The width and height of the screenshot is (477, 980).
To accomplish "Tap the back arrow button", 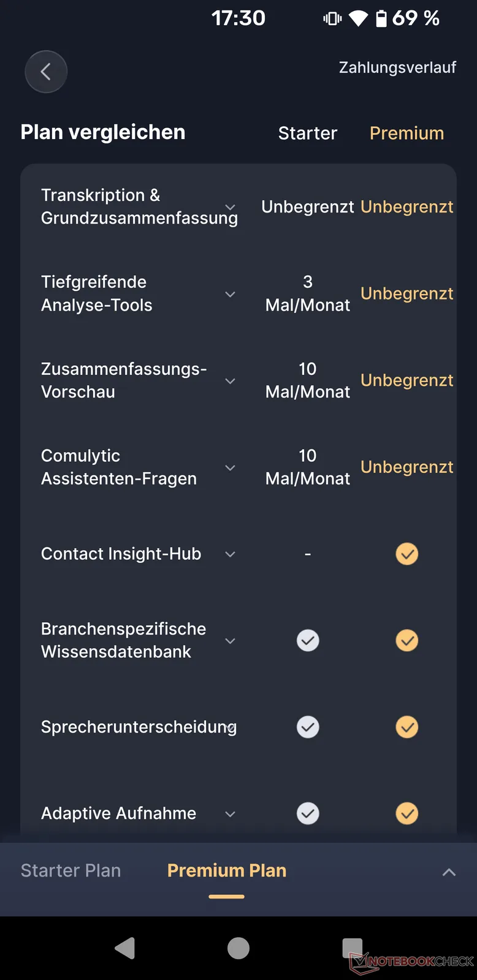I will tap(46, 72).
